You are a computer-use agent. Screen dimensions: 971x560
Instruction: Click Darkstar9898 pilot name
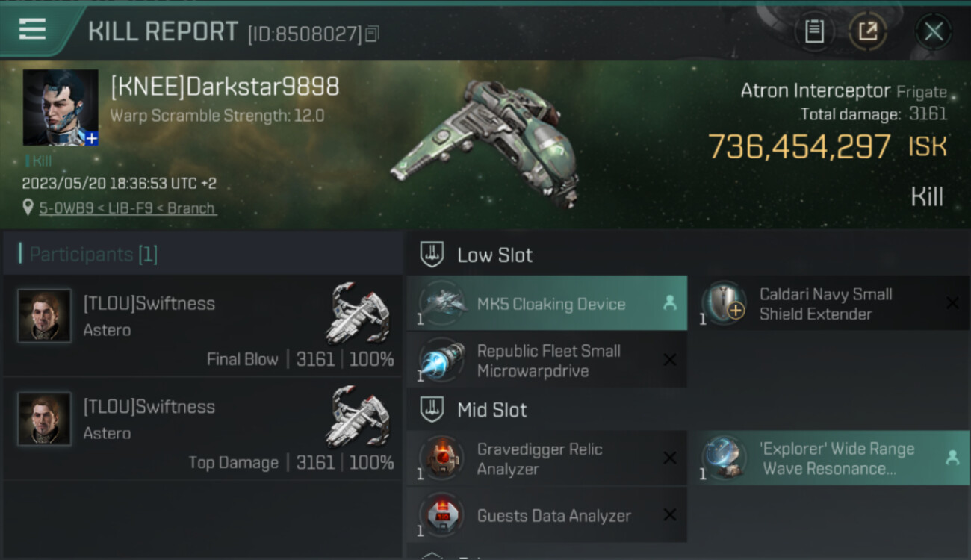225,87
